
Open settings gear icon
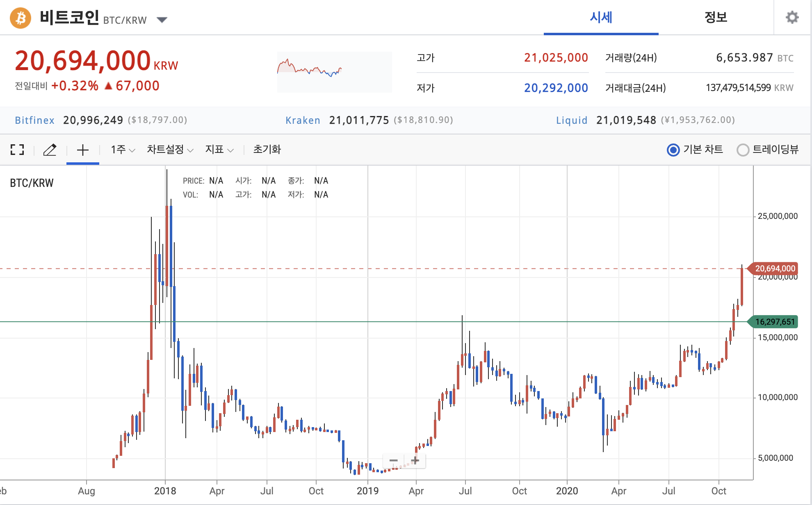pos(792,17)
